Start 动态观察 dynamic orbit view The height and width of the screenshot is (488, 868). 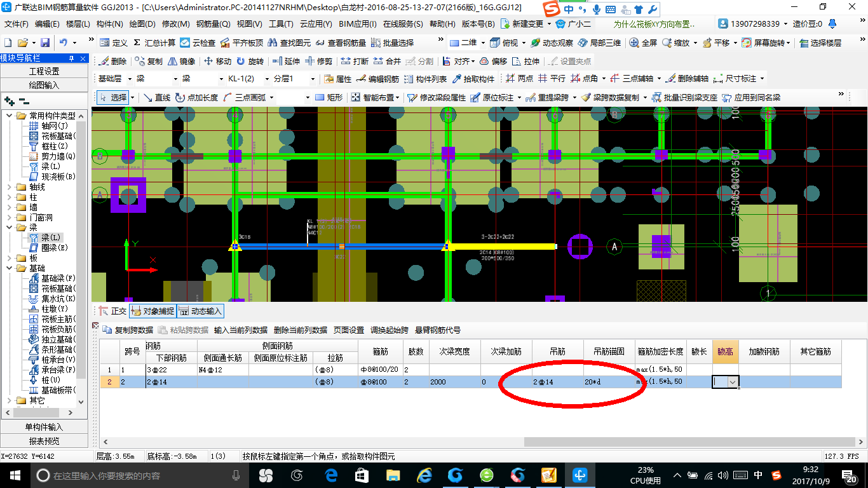pyautogui.click(x=552, y=43)
